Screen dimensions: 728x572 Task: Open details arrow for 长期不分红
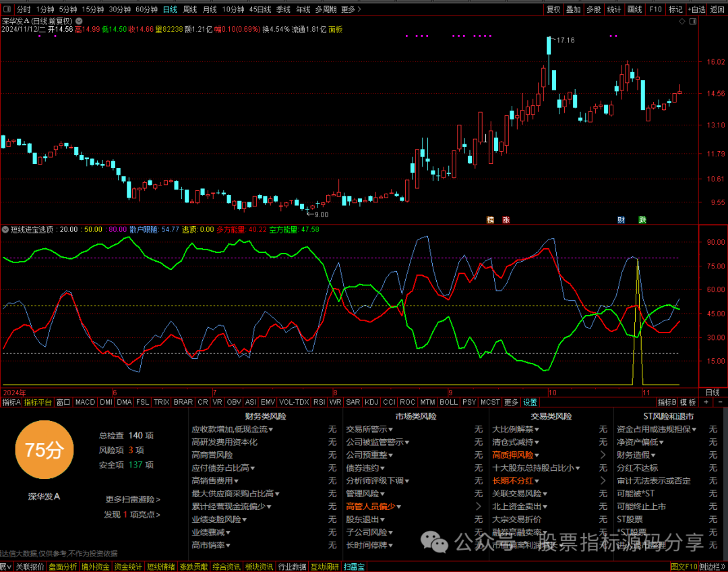pos(603,481)
